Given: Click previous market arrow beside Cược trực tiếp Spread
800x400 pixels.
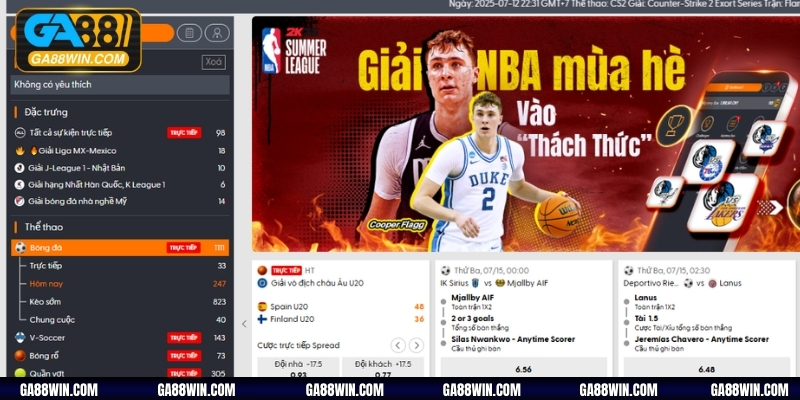Looking at the screenshot, I should click(x=398, y=345).
